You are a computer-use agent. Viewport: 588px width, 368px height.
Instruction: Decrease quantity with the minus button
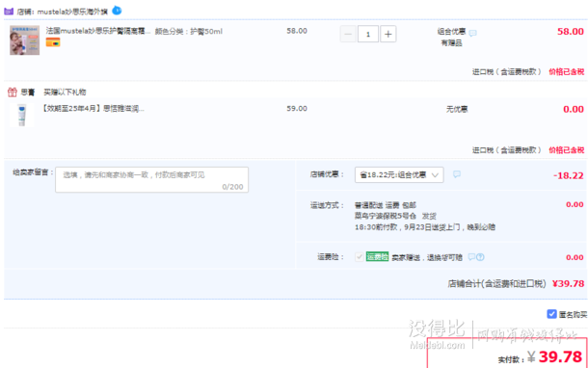(348, 34)
